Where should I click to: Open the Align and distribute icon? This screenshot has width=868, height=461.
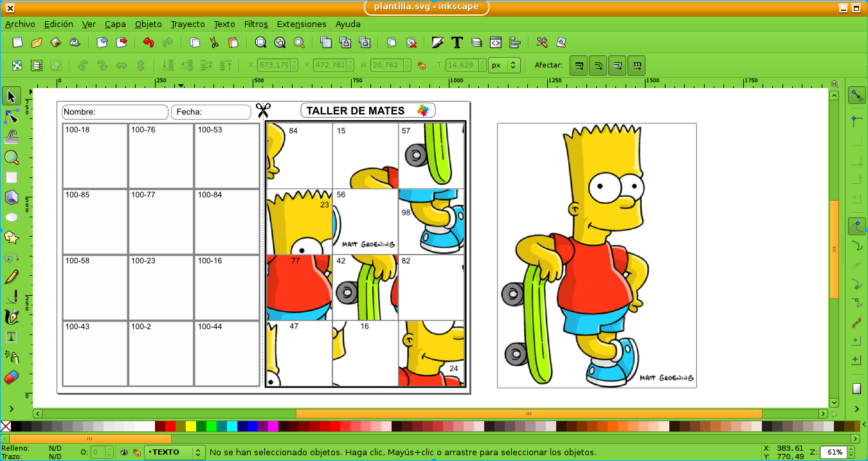514,42
